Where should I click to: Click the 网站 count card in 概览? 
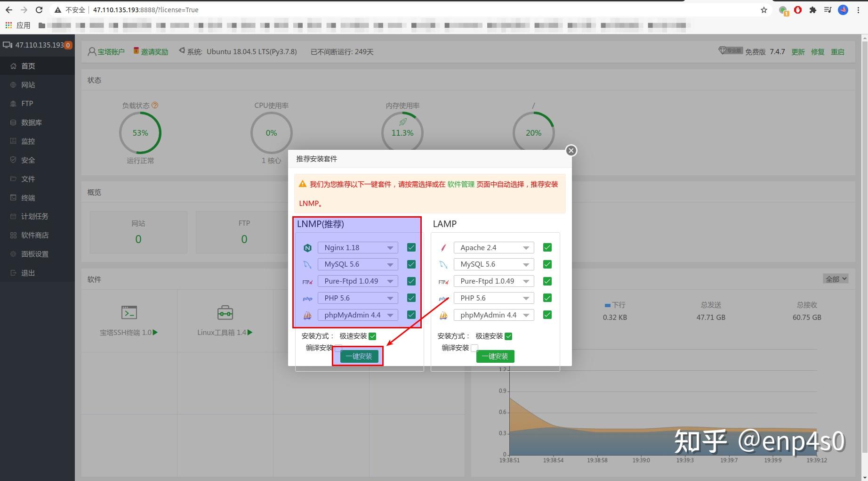coord(138,232)
